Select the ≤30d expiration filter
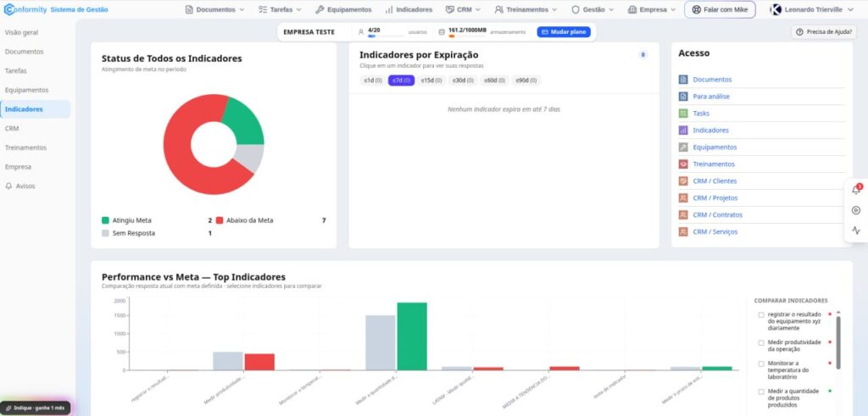The height and width of the screenshot is (416, 868). coord(464,80)
